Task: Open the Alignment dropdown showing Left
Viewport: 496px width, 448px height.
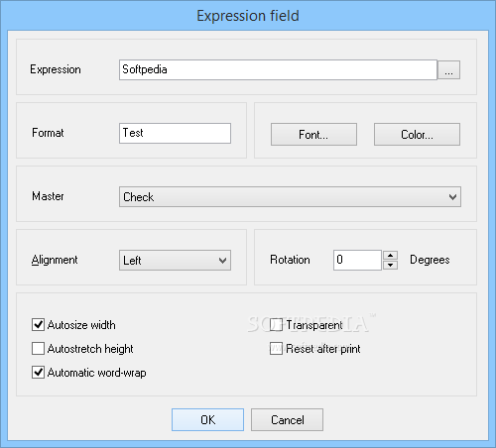Action: (175, 261)
